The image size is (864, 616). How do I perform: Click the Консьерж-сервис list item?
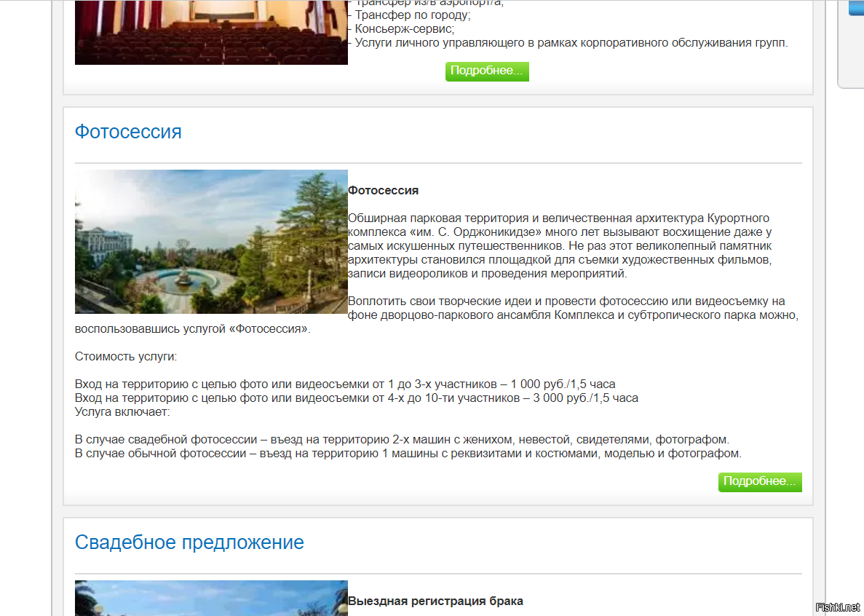tap(404, 29)
